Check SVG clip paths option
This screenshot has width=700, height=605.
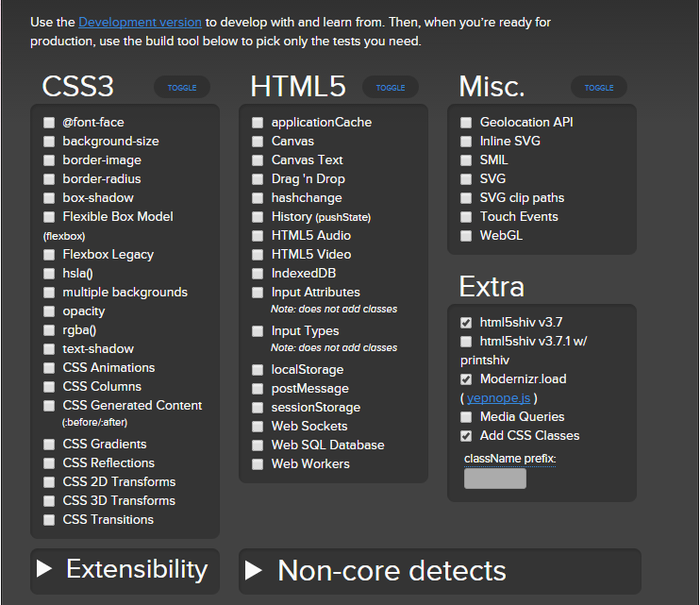(x=466, y=198)
